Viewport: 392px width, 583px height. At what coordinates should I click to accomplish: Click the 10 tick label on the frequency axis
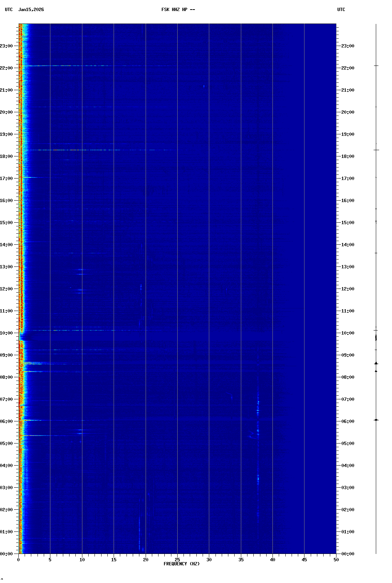point(82,560)
